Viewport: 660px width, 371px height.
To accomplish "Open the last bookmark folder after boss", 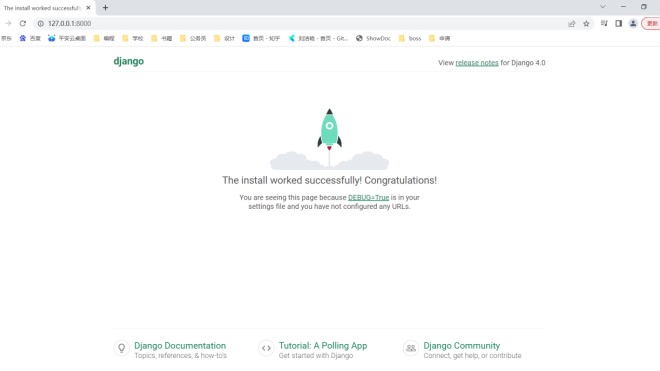I will [x=439, y=38].
